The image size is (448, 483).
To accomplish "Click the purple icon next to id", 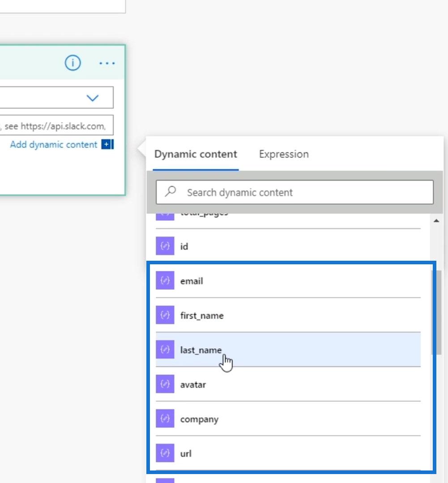I will (x=165, y=246).
